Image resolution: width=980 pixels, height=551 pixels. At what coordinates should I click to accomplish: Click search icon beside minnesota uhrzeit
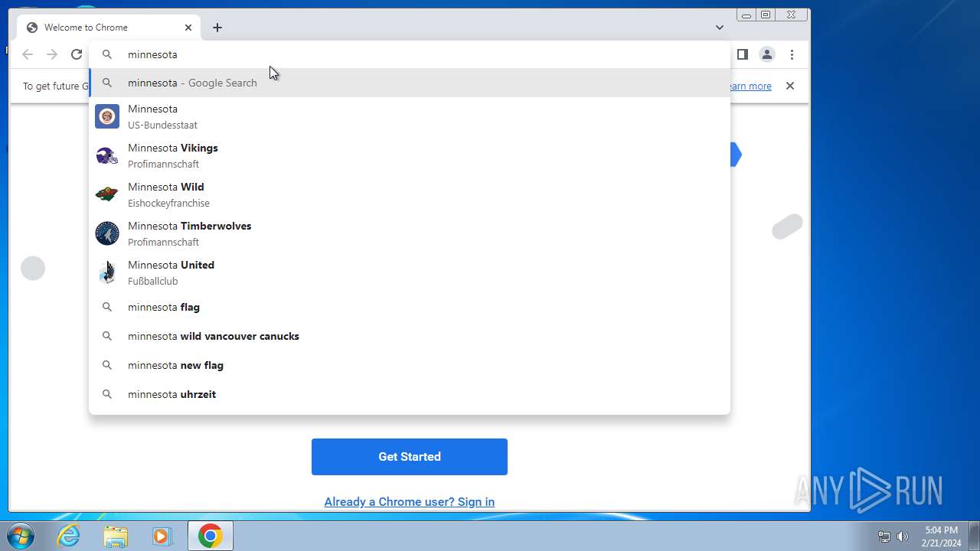click(x=107, y=394)
